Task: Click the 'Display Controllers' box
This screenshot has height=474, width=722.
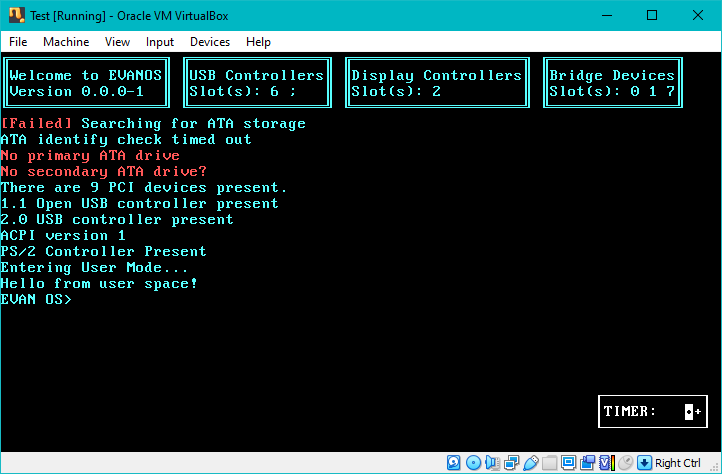Action: 437,82
